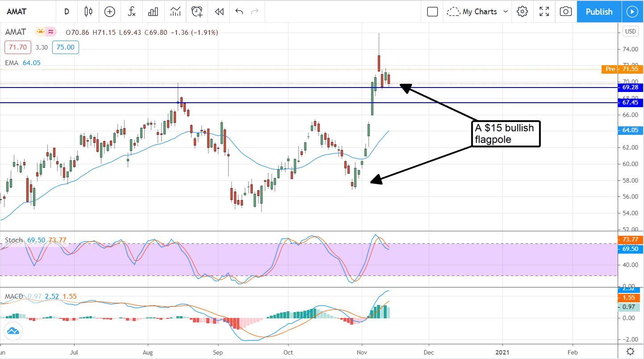644x359 pixels.
Task: Redo the chart action
Action: (255, 12)
